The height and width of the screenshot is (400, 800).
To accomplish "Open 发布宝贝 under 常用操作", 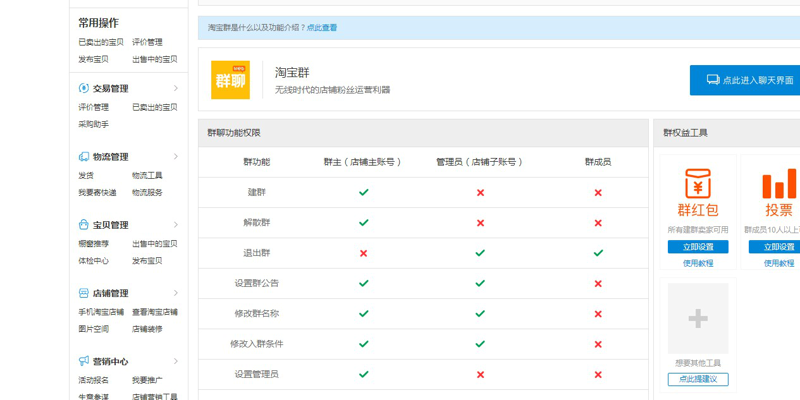I will [x=93, y=59].
